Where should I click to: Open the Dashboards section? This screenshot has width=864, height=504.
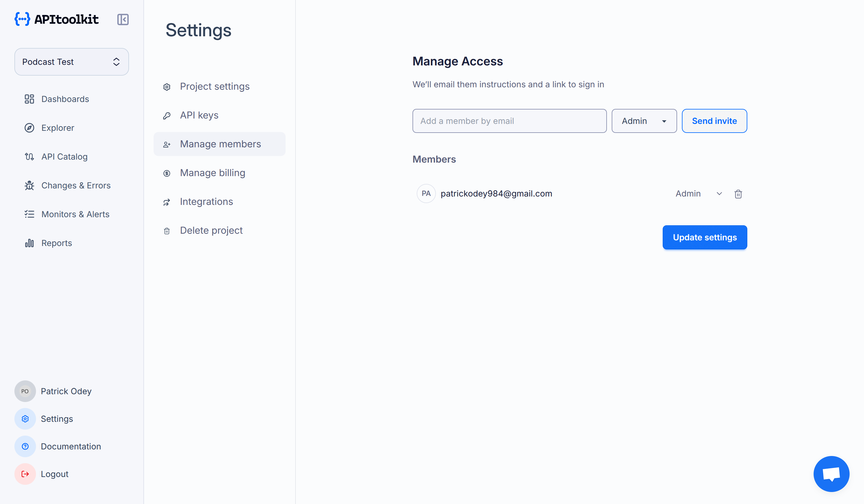pyautogui.click(x=65, y=99)
